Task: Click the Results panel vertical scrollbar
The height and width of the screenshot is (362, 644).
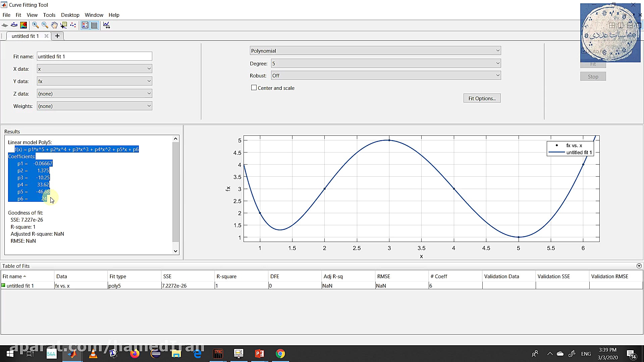Action: pos(175,191)
